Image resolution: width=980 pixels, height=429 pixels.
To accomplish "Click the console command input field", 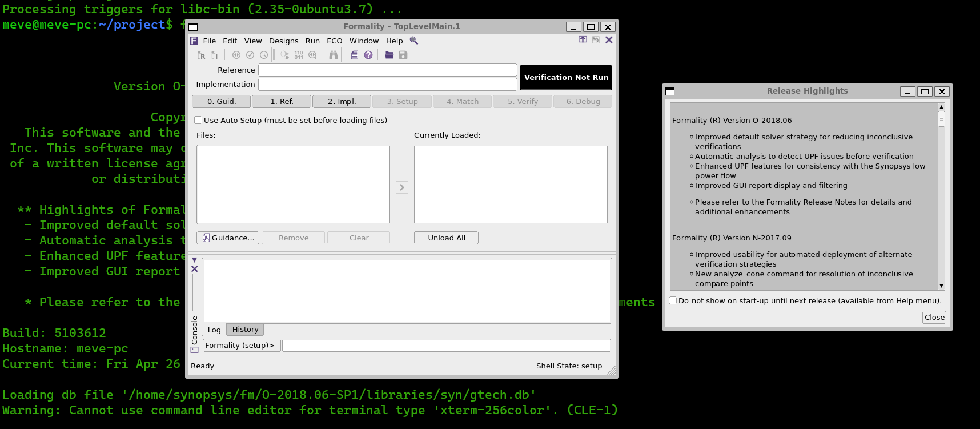I will point(447,345).
